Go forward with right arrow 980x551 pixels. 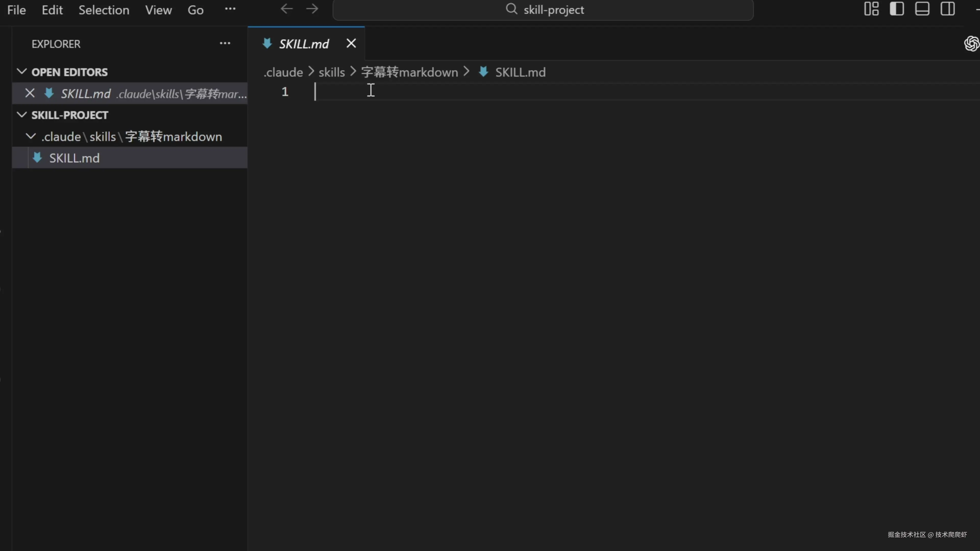pyautogui.click(x=312, y=9)
